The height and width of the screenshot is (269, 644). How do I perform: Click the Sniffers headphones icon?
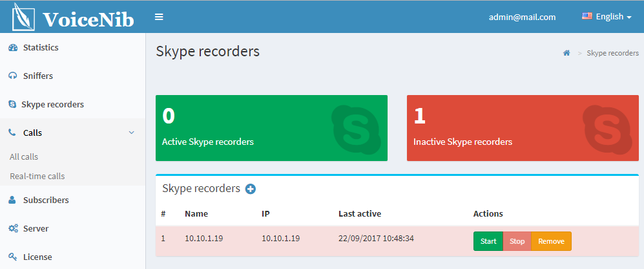pyautogui.click(x=13, y=76)
